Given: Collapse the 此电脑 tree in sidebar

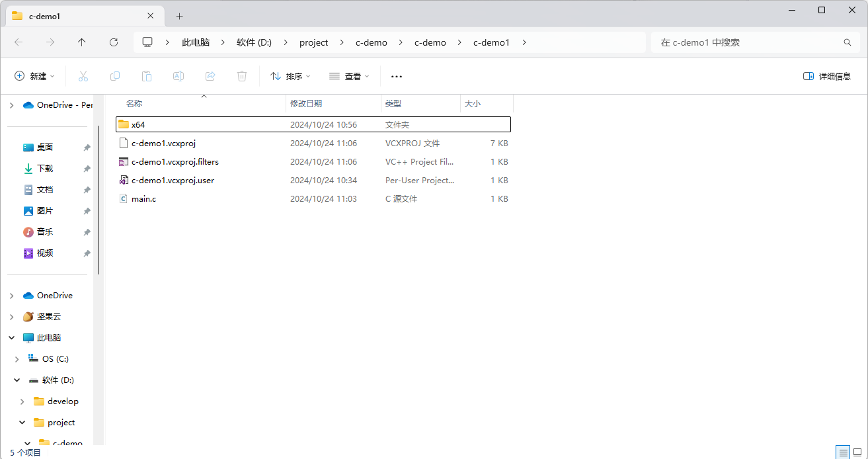Looking at the screenshot, I should (11, 337).
